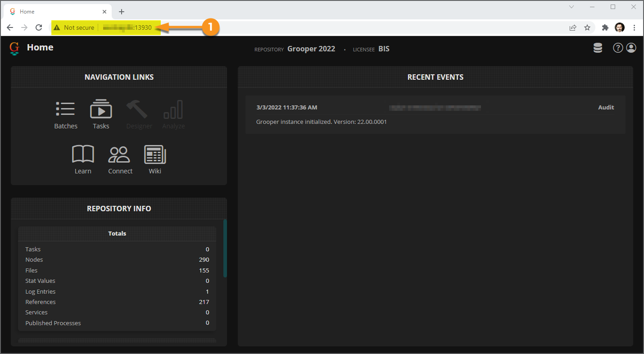The image size is (644, 354).
Task: Click the Navigation Links panel header
Action: tap(119, 77)
